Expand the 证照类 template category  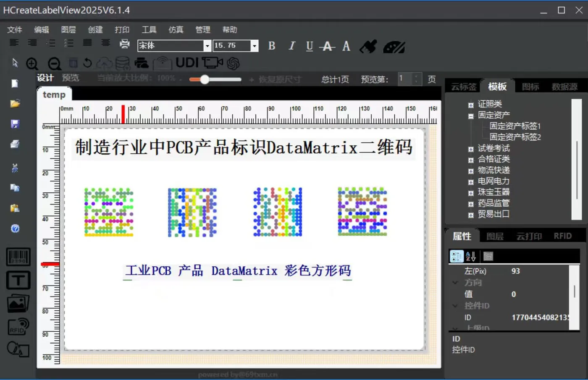[x=471, y=105]
